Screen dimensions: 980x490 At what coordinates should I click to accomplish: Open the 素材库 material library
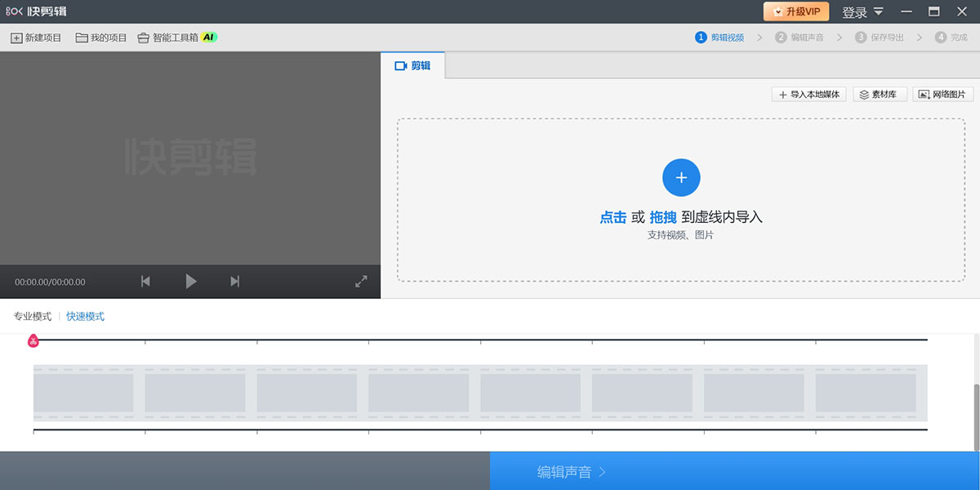[877, 95]
